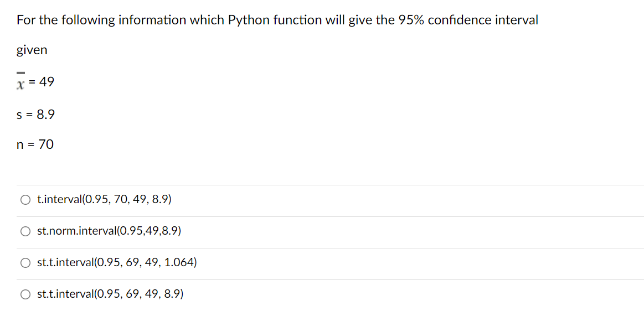Image resolution: width=644 pixels, height=311 pixels.
Task: Click the s = 8.9 standard deviation line
Action: coord(35,115)
